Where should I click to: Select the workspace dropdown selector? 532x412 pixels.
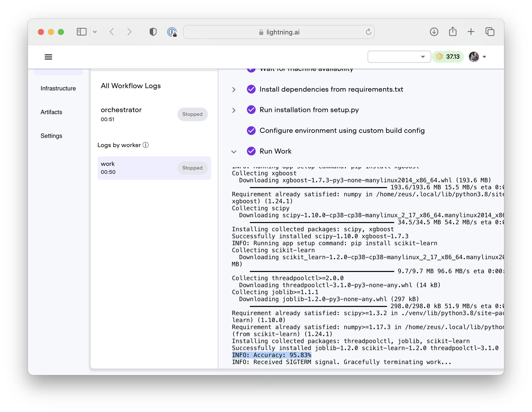coord(398,57)
